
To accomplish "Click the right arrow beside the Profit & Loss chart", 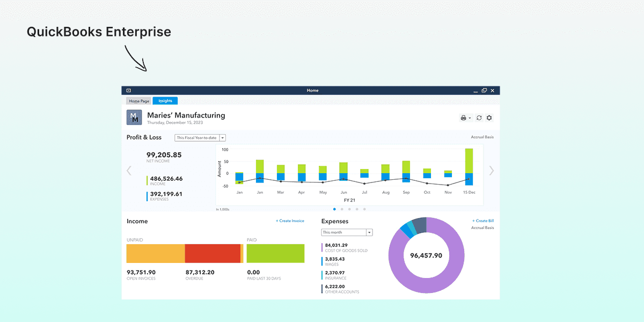I will coord(491,170).
